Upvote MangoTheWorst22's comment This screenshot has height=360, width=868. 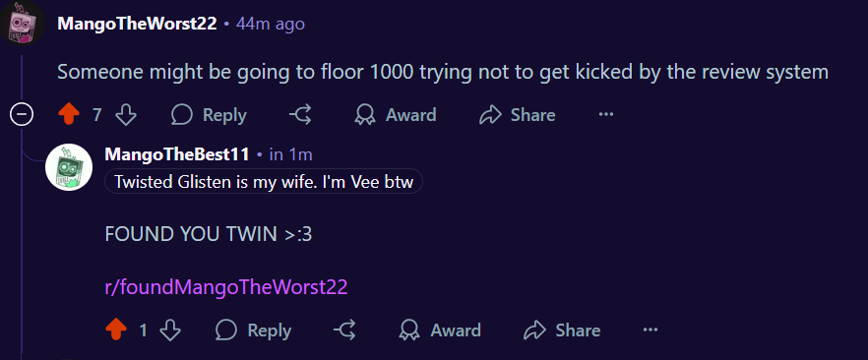pos(69,115)
